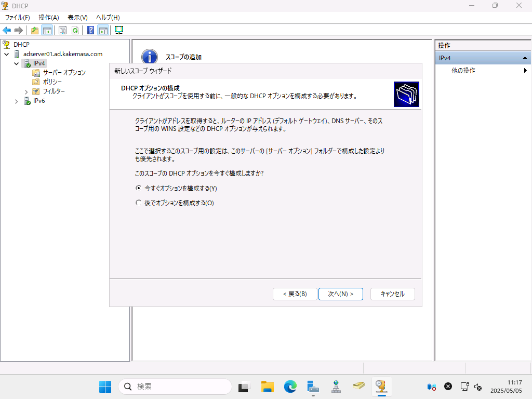Collapse the IPv4 section in 操作 pane
The image size is (532, 399).
click(525, 58)
